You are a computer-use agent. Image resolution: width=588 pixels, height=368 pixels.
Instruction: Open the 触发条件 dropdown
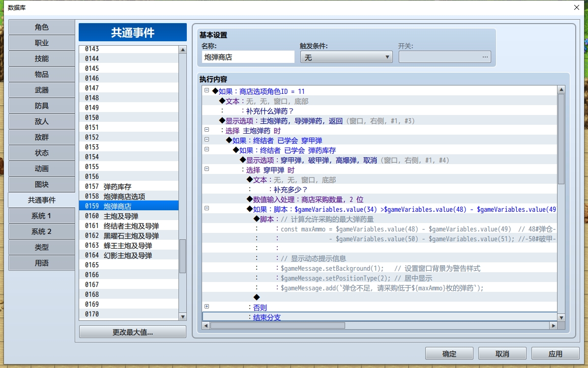pyautogui.click(x=346, y=57)
